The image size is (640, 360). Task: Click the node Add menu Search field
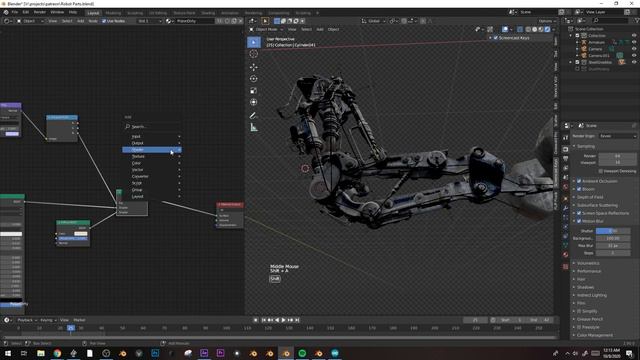pos(152,127)
